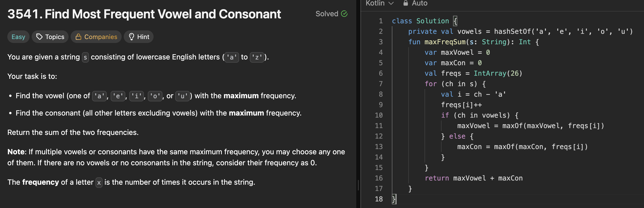Open the Topics tag button
This screenshot has width=644, height=208.
click(x=50, y=37)
